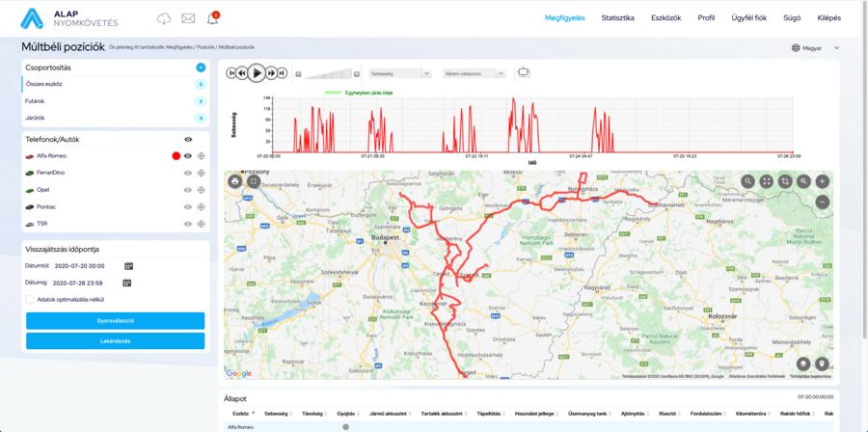Open the Sebesség dropdown above the chart
Viewport: 868px width, 432px height.
[x=399, y=72]
